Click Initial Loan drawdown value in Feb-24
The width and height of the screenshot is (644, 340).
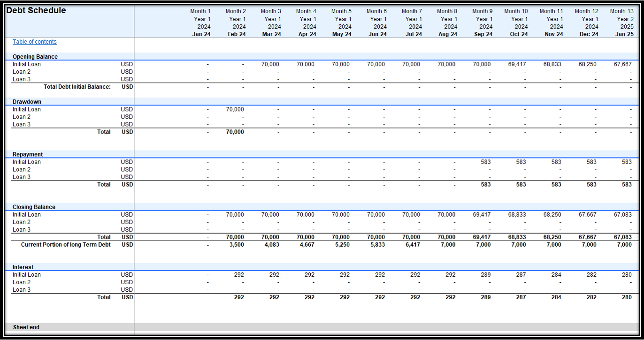click(235, 109)
